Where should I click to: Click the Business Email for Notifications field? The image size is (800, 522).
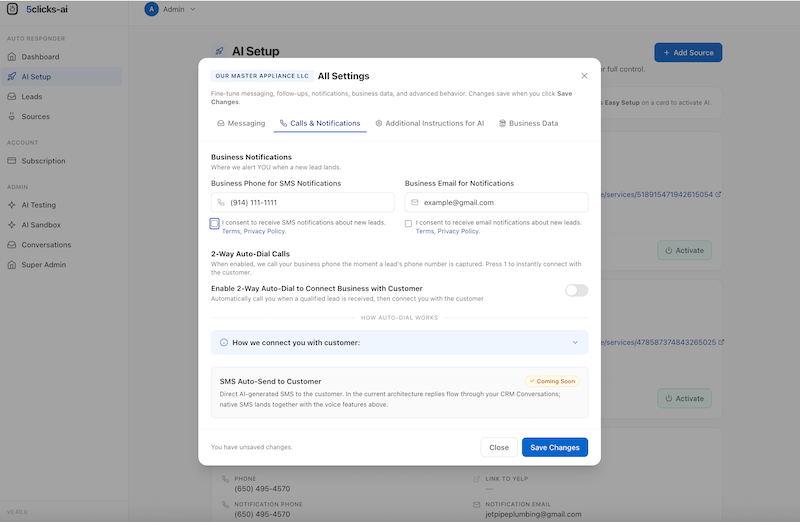pos(496,202)
